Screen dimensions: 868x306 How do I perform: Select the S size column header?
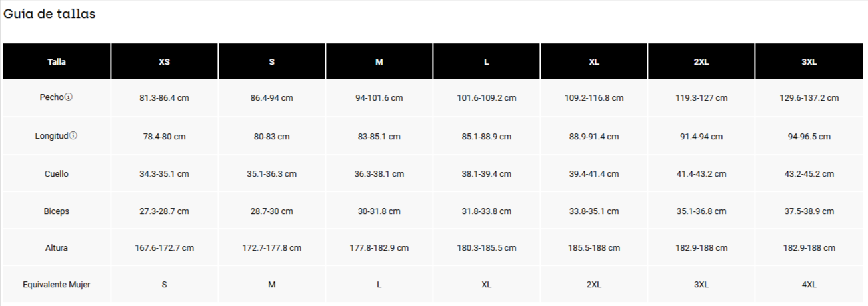tap(272, 62)
